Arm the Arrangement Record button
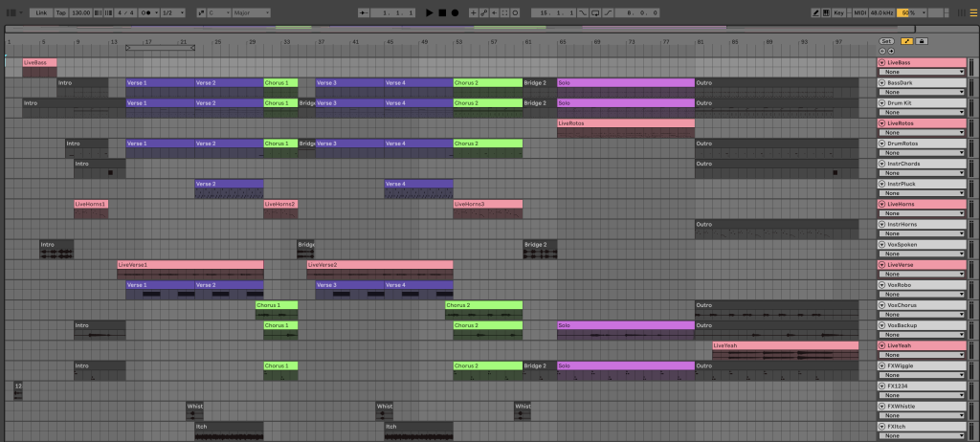This screenshot has width=980, height=442. (455, 13)
